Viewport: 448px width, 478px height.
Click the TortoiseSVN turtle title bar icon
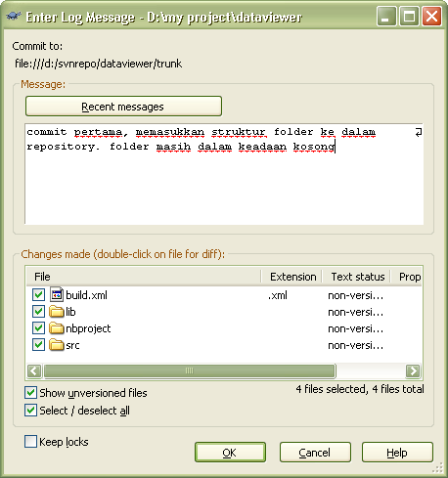point(14,17)
